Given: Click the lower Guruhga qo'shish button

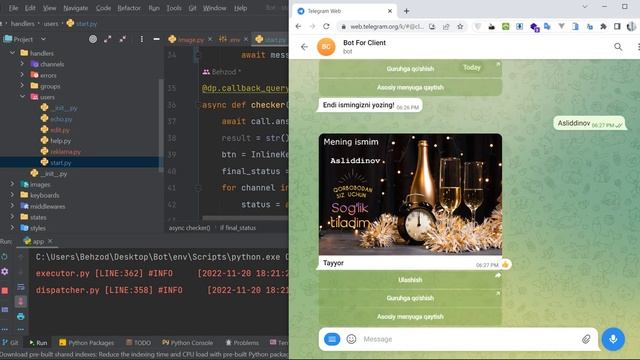Looking at the screenshot, I should 410,298.
